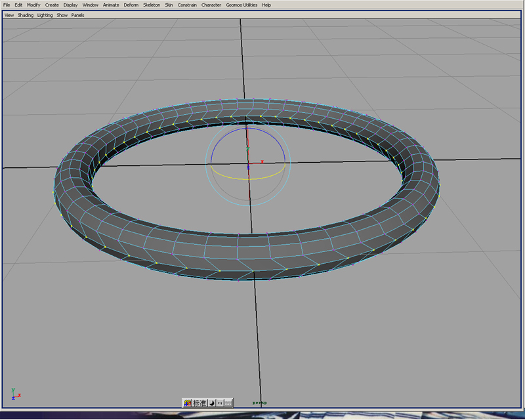Image resolution: width=525 pixels, height=420 pixels.
Task: Open the Help menu
Action: [266, 5]
